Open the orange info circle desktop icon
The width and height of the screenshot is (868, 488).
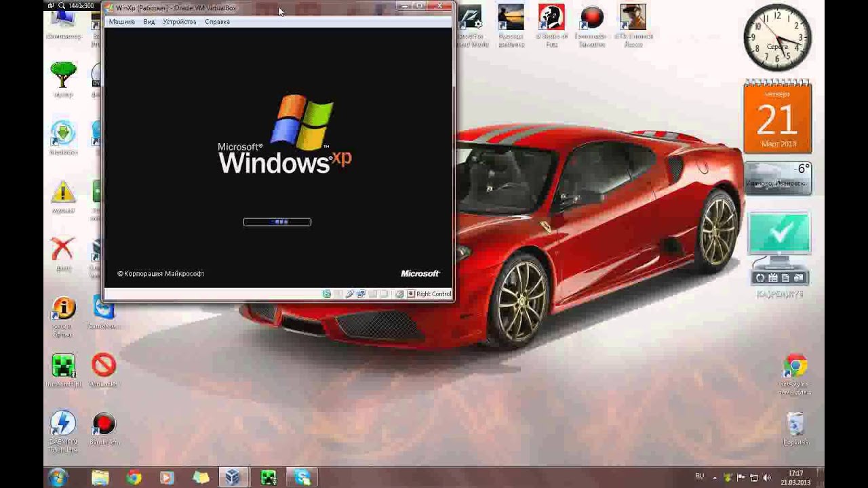[63, 317]
